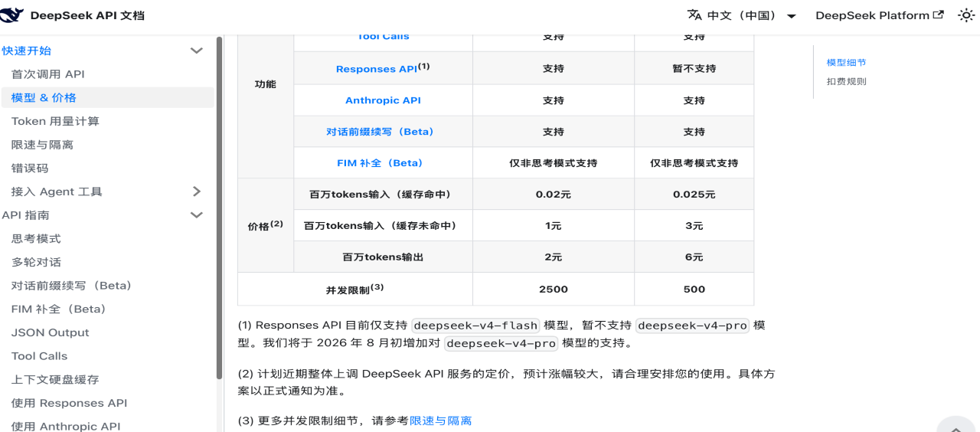Collapse the 快速开始 section chevron
The height and width of the screenshot is (432, 980).
[x=197, y=51]
